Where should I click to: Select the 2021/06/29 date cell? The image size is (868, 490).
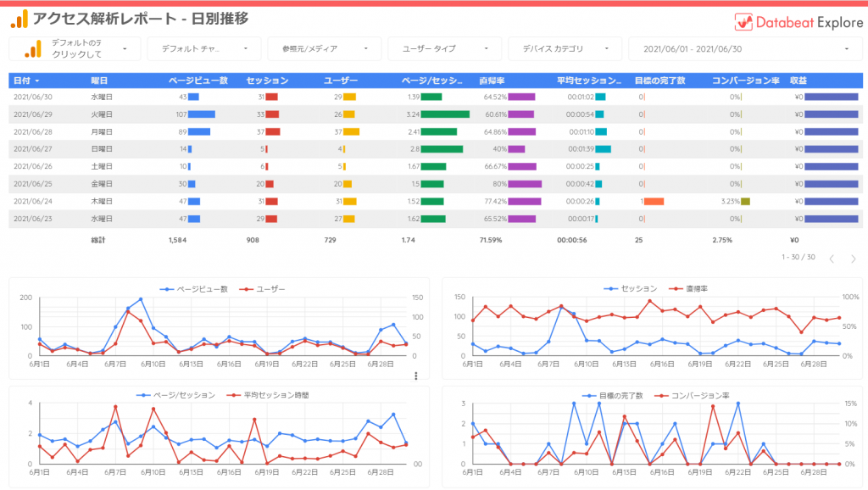pos(33,114)
